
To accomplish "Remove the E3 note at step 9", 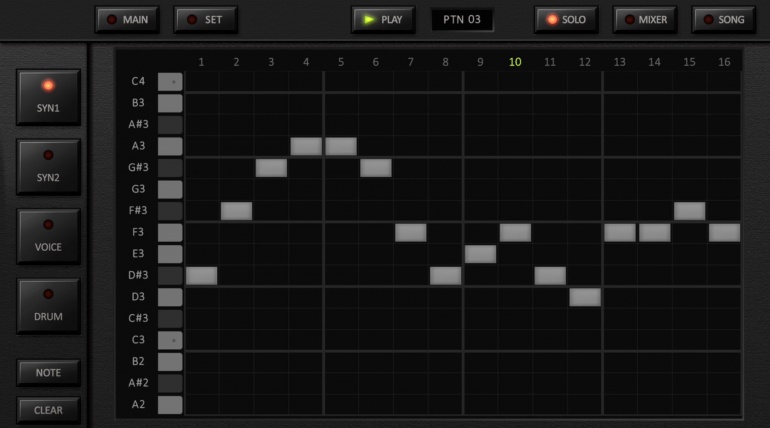I will [x=480, y=254].
